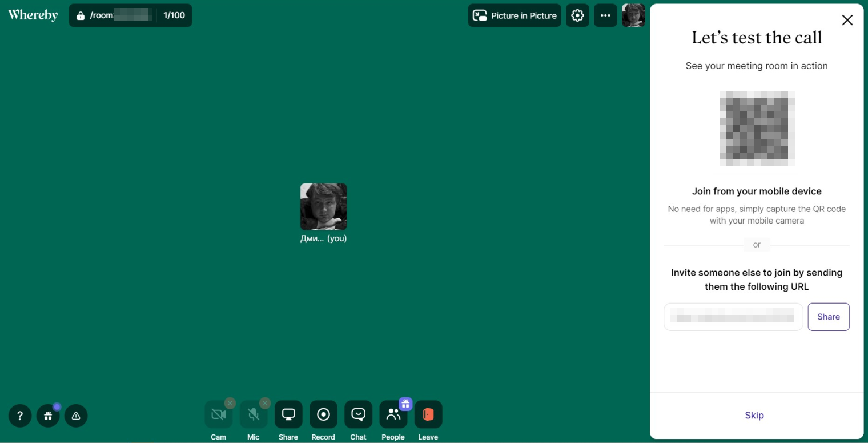Viewport: 868px width, 443px height.
Task: Unmute the microphone
Action: click(254, 414)
